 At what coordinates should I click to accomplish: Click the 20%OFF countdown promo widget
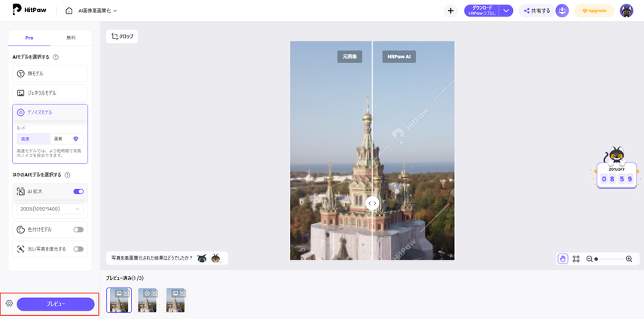[x=616, y=168]
